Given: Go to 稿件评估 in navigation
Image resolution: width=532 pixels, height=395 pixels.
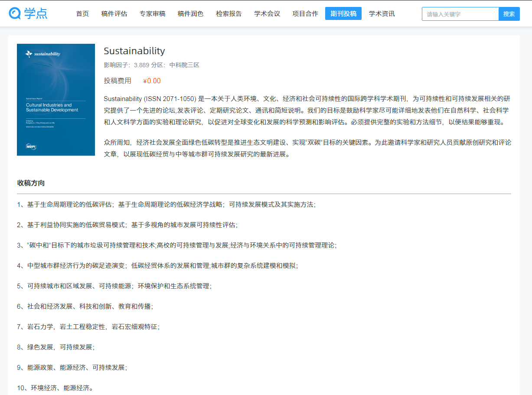Looking at the screenshot, I should coord(114,13).
